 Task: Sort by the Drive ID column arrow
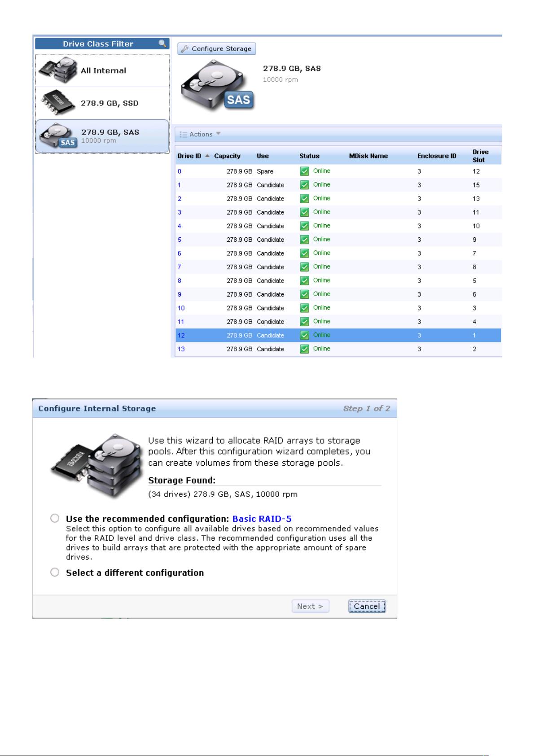point(207,156)
